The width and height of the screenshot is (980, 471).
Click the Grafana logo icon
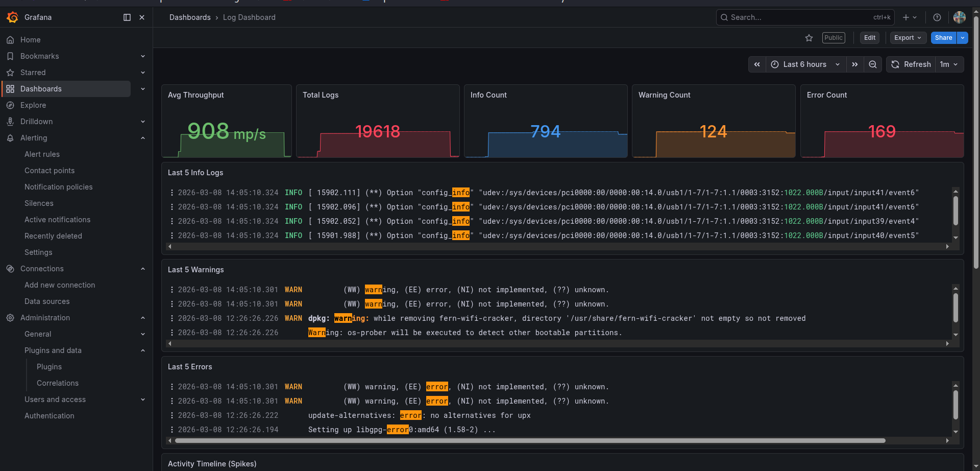(13, 17)
